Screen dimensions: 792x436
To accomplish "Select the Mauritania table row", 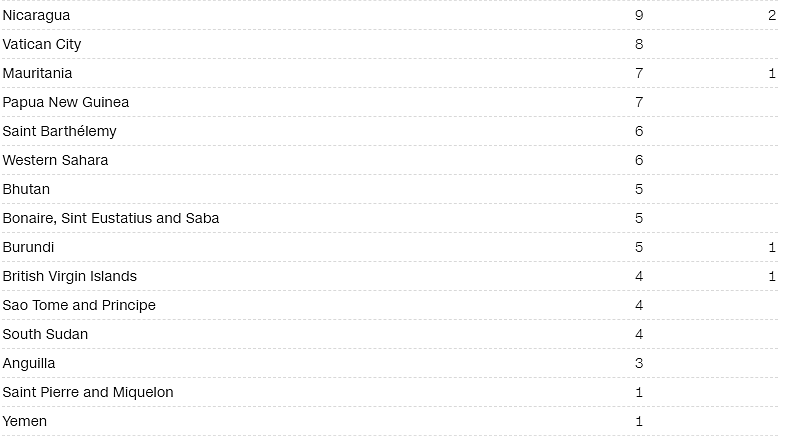I will pos(390,73).
